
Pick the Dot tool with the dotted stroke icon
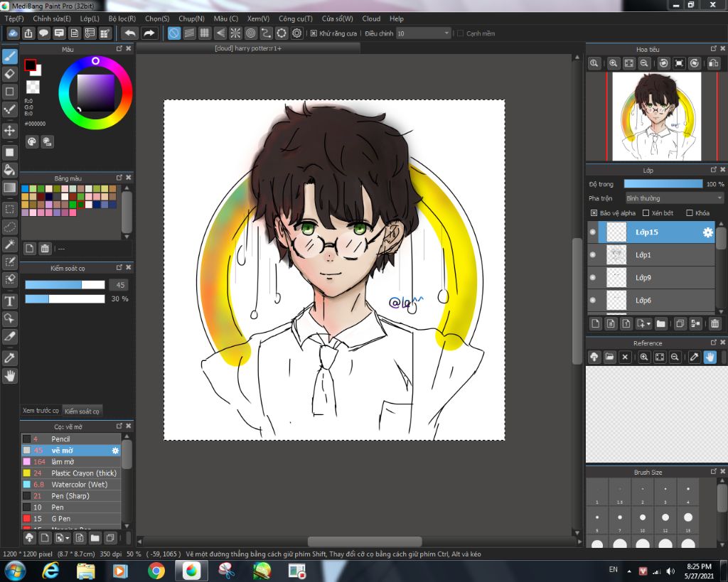tap(10, 109)
